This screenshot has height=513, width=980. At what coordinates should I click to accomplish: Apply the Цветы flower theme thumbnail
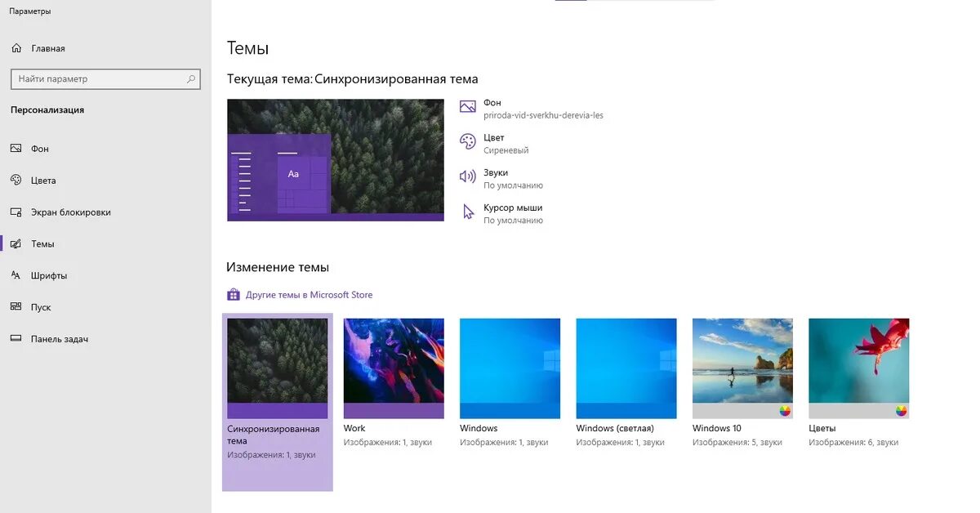[x=858, y=368]
